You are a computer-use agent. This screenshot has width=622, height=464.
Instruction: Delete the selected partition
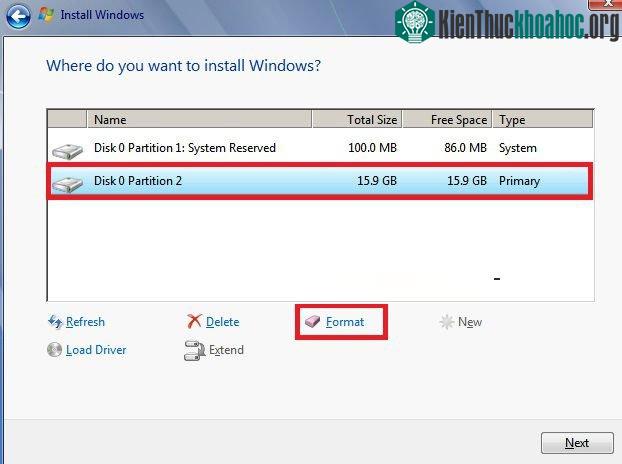[223, 322]
